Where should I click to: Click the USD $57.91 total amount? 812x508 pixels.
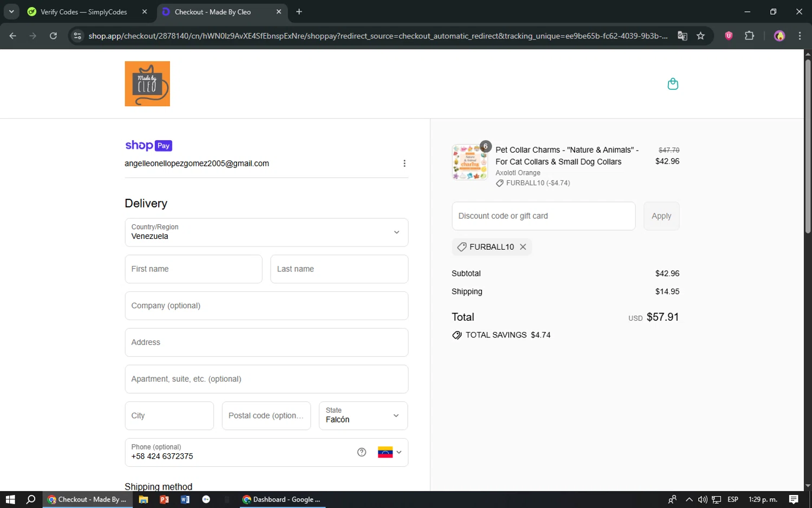[x=653, y=317]
